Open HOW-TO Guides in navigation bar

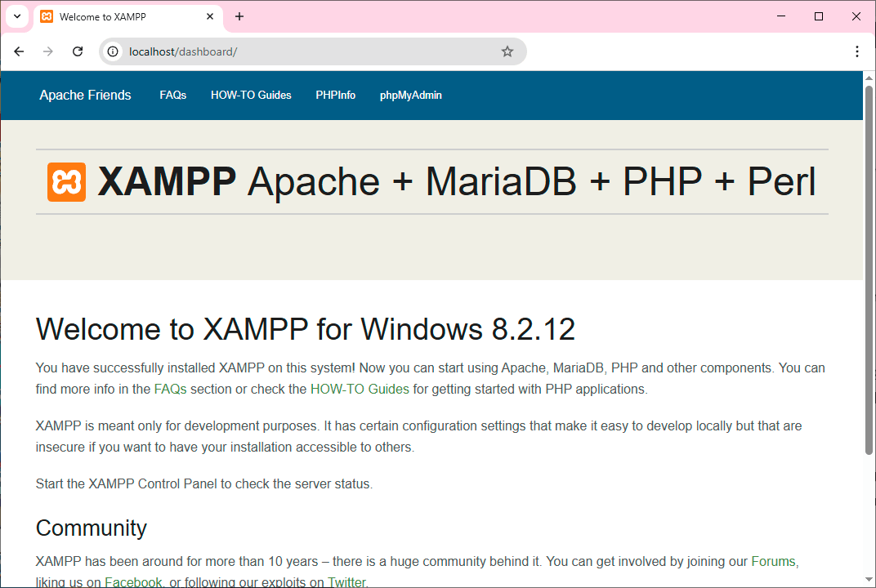pos(251,96)
